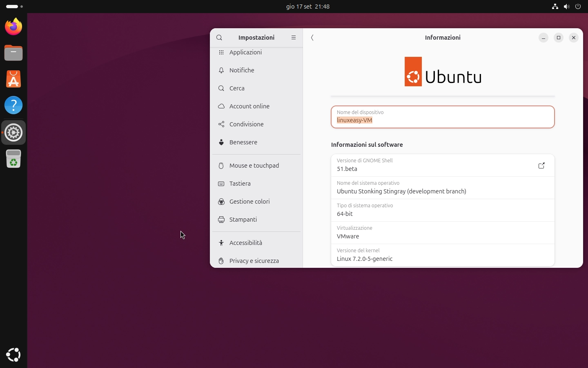Go back using the header chevron
588x368 pixels.
[312, 38]
